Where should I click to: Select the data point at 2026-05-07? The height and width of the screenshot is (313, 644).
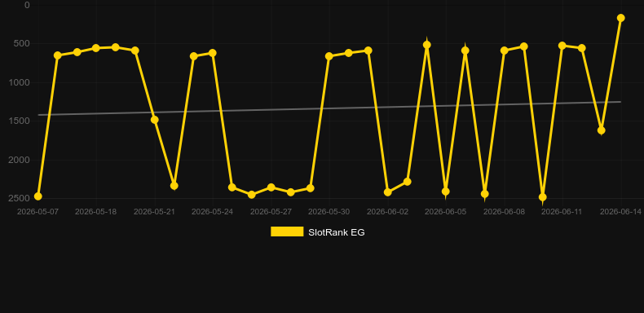click(x=37, y=196)
